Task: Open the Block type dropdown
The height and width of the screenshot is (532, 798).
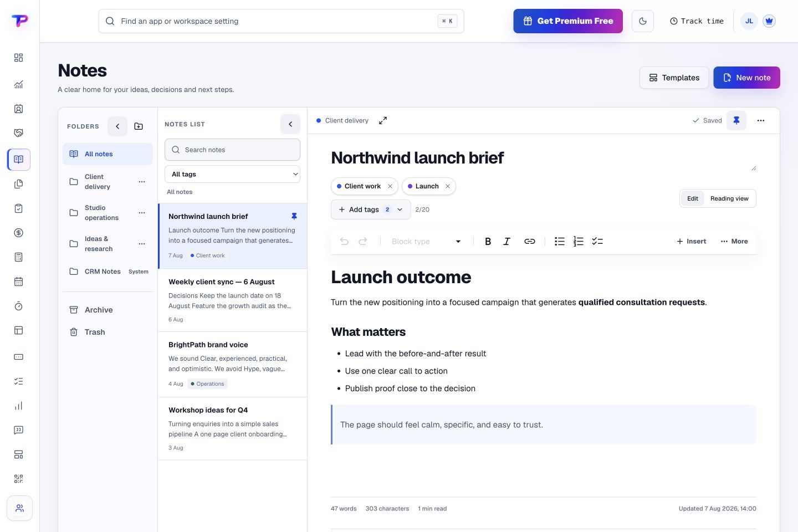Action: click(x=426, y=241)
